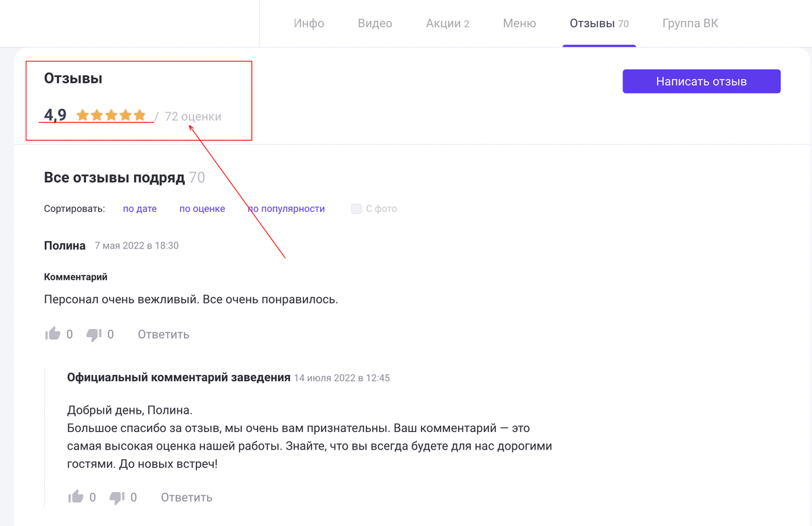The width and height of the screenshot is (812, 526).
Task: Click the Написать отзыв button
Action: pos(701,81)
